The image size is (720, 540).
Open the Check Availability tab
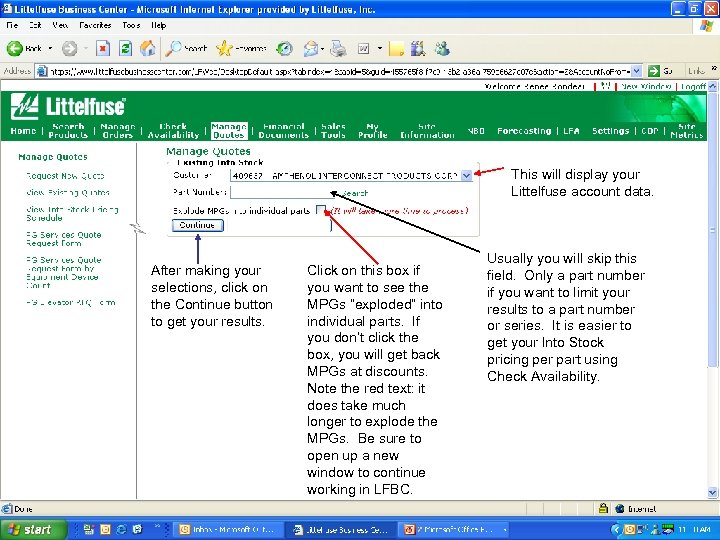173,130
